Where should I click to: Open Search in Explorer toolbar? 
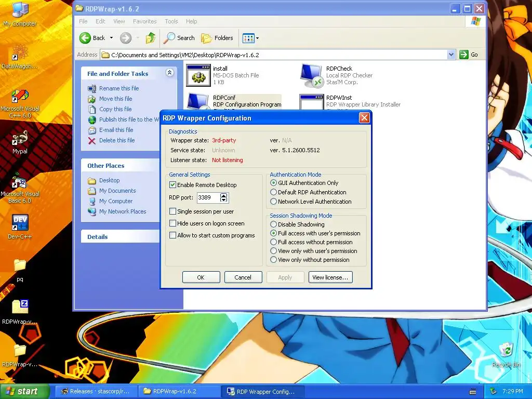[179, 38]
